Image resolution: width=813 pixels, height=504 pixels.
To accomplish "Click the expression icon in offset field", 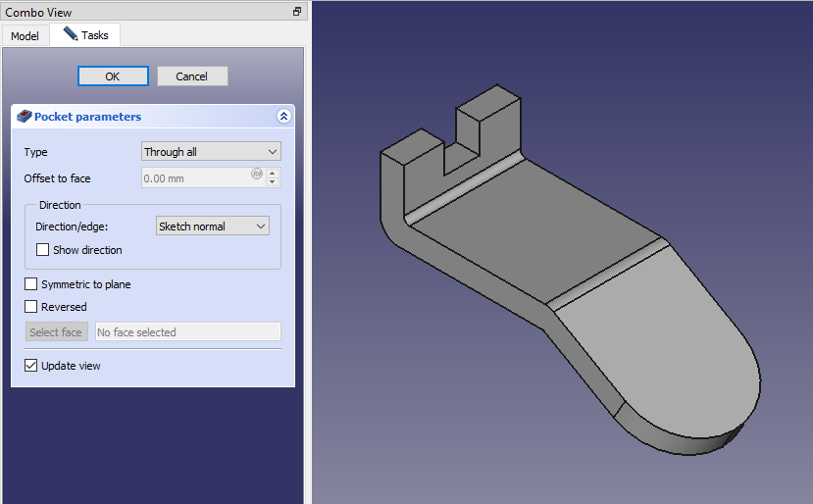I will coord(257,175).
